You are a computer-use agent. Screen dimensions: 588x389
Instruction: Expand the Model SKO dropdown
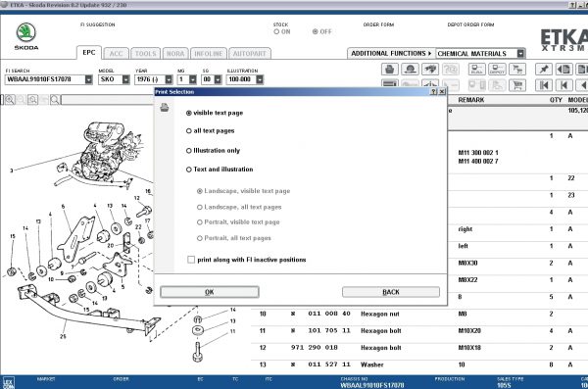tap(126, 79)
